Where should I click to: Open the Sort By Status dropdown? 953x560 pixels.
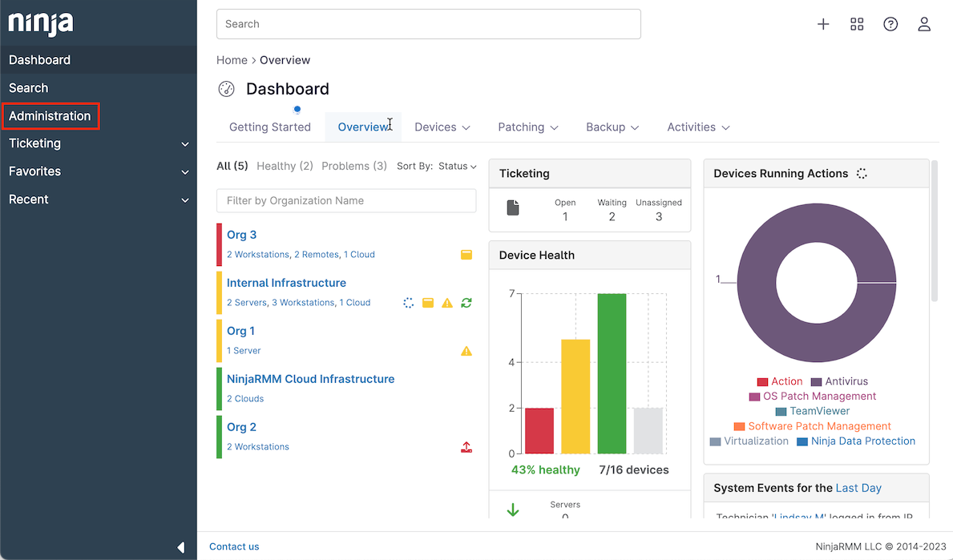(437, 167)
